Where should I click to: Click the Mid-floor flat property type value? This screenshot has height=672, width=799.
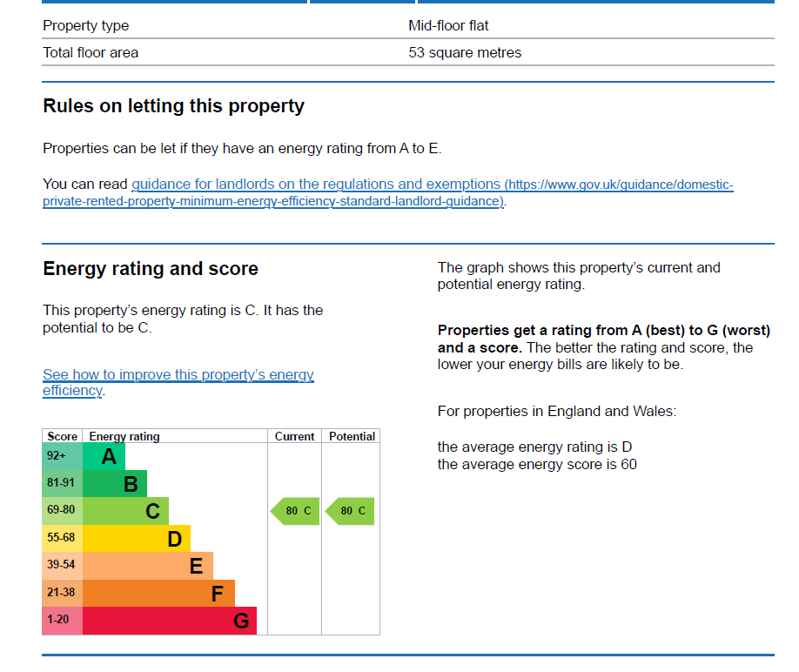[x=448, y=25]
